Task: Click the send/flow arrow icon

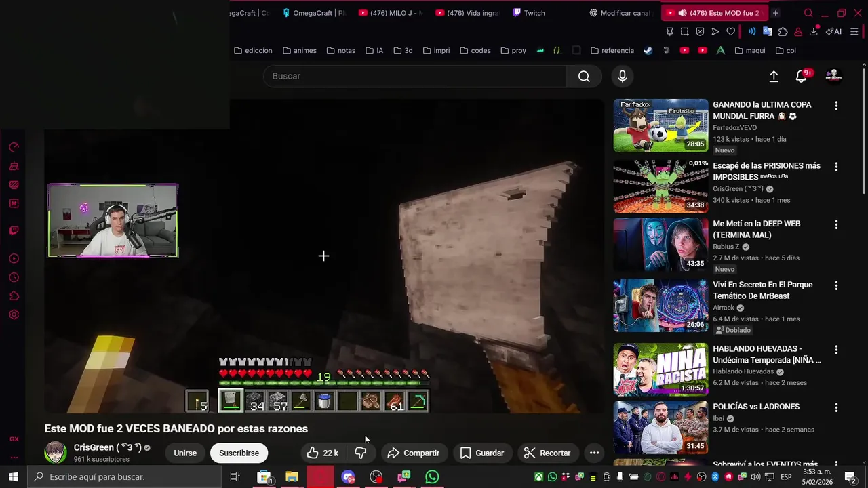Action: point(715,31)
